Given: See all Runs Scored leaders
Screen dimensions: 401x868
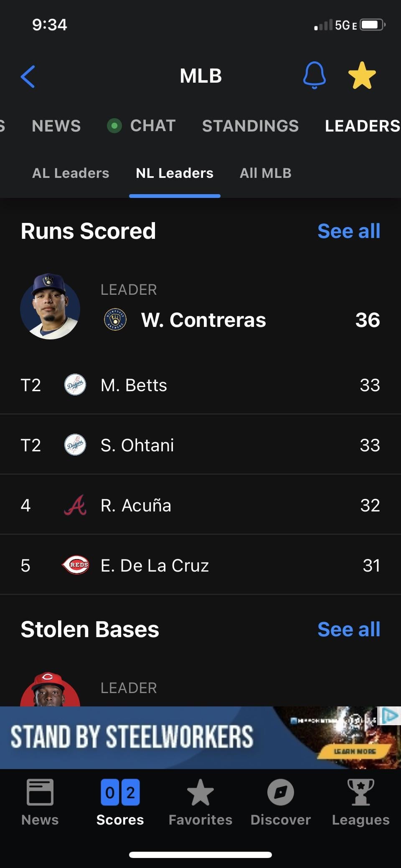Looking at the screenshot, I should click(x=349, y=231).
